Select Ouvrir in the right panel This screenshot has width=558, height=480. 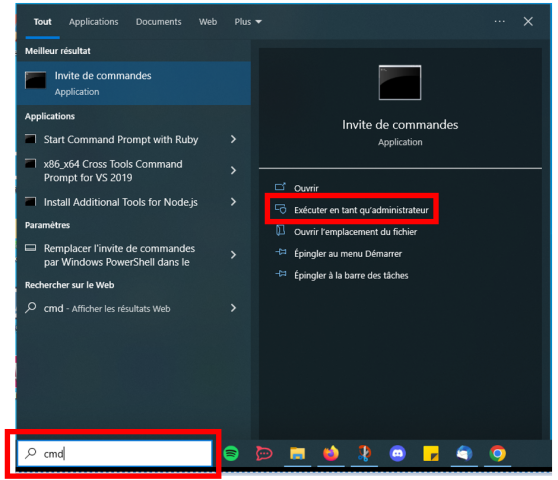point(306,188)
